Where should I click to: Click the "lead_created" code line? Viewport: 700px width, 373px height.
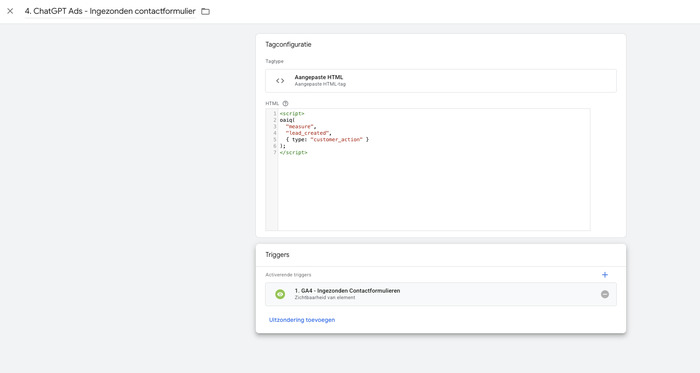308,133
